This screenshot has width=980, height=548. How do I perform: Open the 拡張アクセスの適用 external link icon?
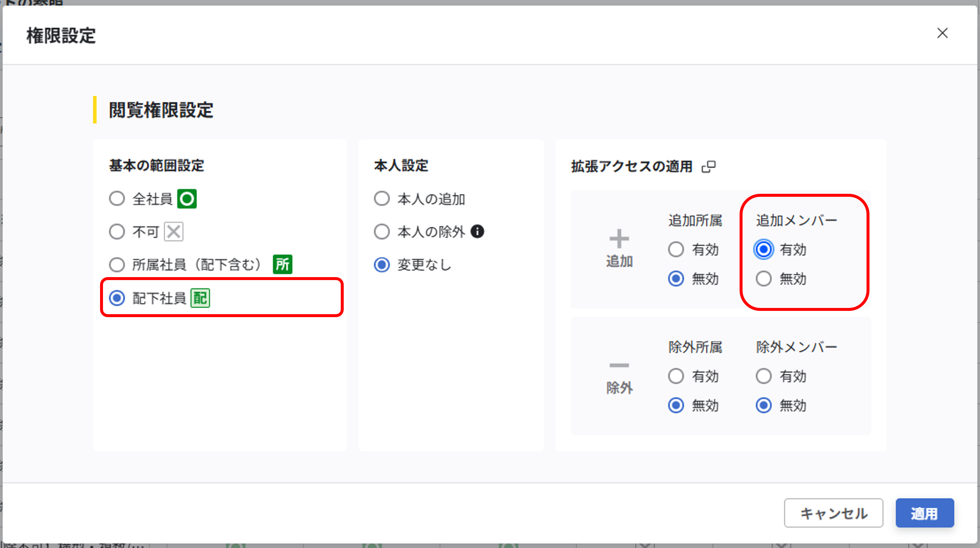[x=709, y=167]
